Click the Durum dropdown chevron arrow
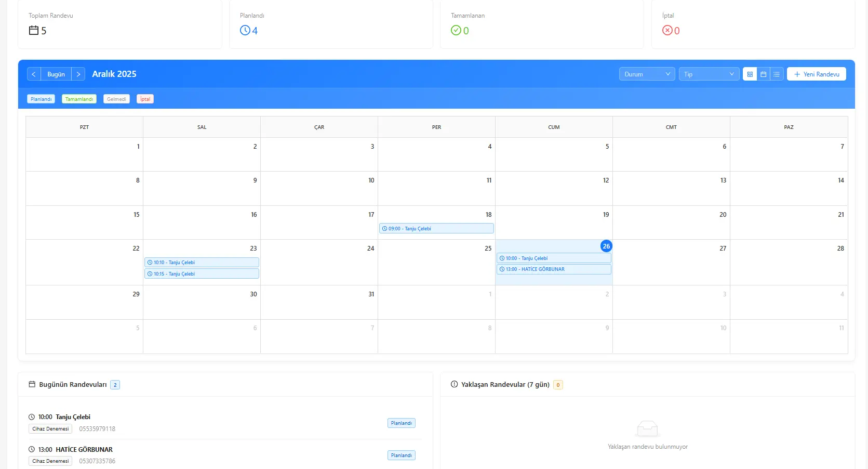Image resolution: width=868 pixels, height=469 pixels. 668,74
